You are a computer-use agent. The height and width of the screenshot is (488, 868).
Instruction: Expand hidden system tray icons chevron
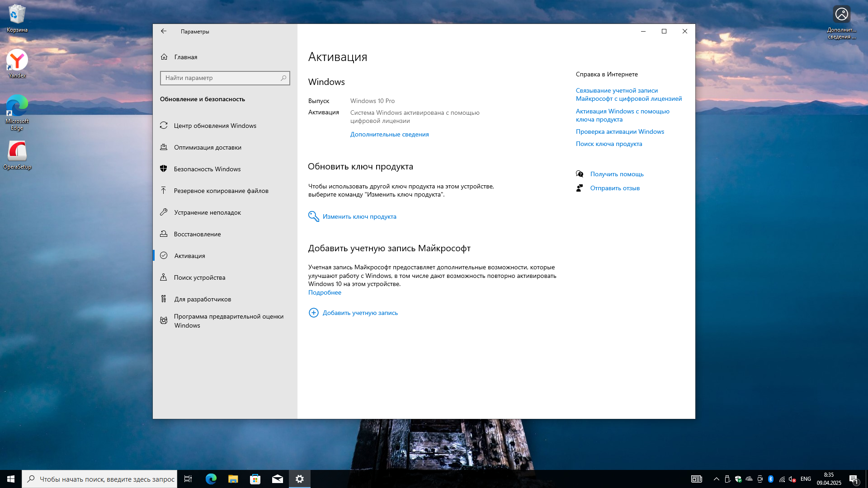tap(716, 479)
